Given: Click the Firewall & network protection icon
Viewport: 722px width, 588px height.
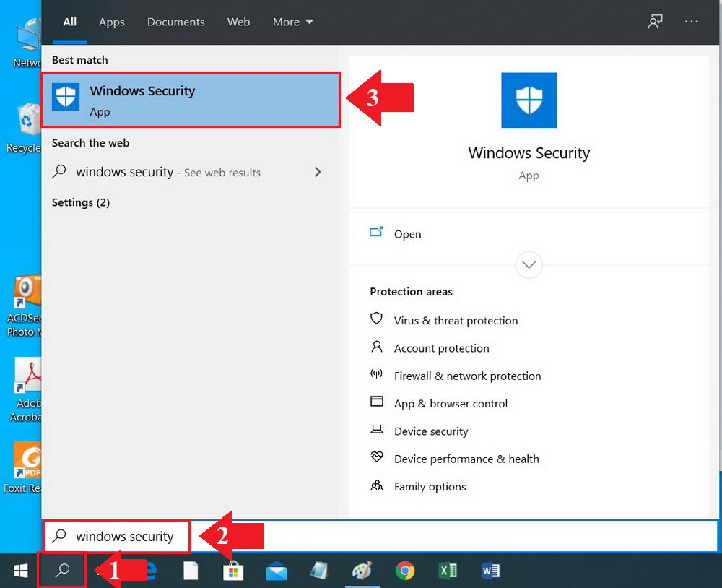Looking at the screenshot, I should 376,373.
